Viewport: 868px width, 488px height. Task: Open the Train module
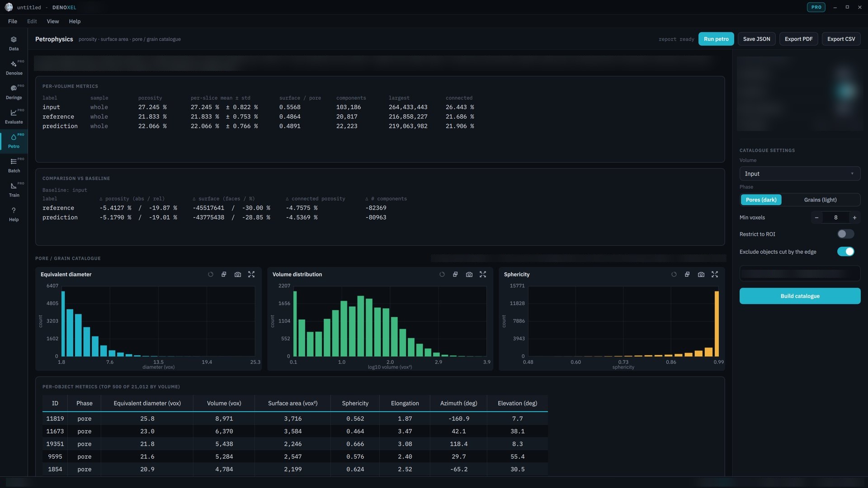[x=14, y=190]
